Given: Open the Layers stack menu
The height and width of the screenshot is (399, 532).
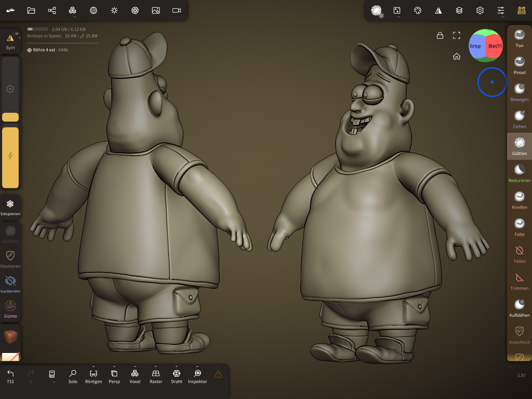Looking at the screenshot, I should click(459, 10).
